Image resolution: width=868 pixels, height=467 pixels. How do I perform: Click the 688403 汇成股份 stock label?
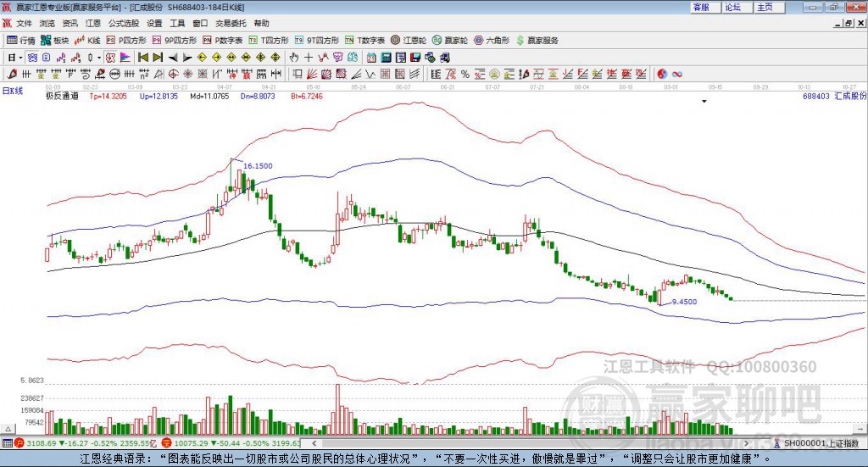(834, 97)
